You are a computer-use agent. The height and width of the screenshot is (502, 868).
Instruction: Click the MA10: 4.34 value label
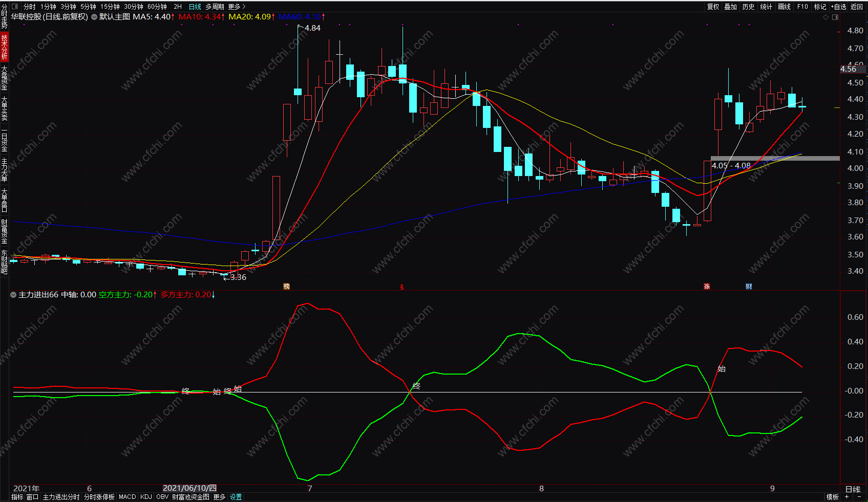(x=201, y=17)
